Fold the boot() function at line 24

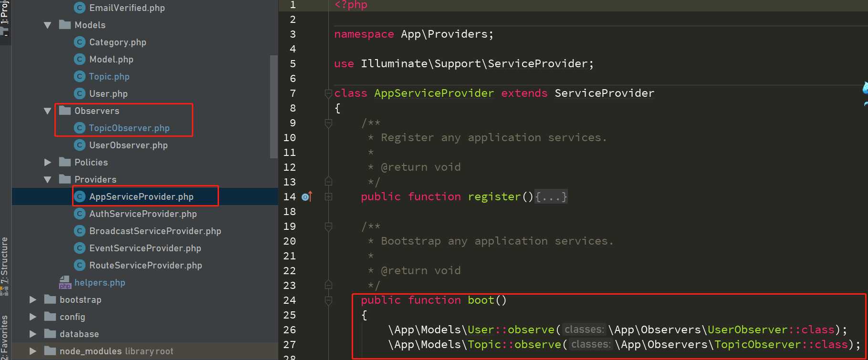point(328,300)
